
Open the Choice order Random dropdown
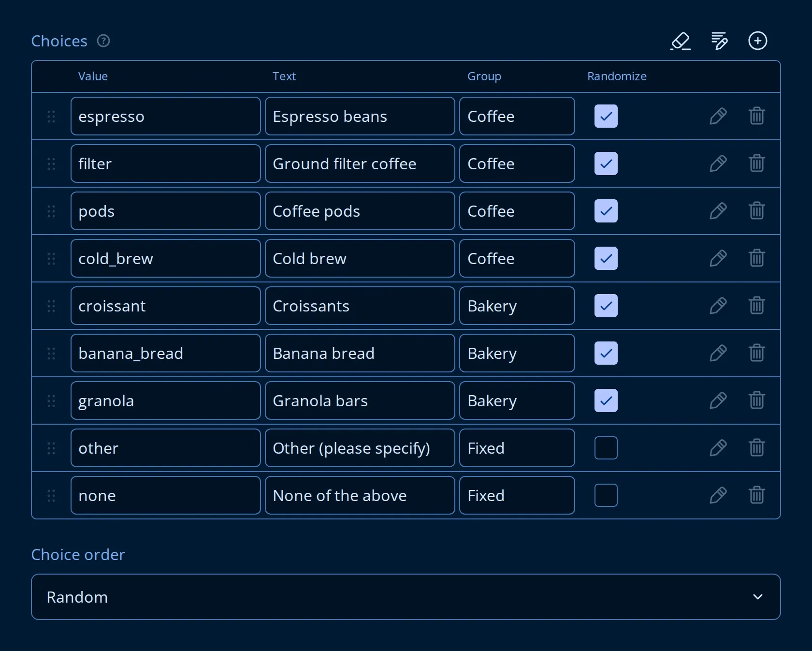(406, 597)
